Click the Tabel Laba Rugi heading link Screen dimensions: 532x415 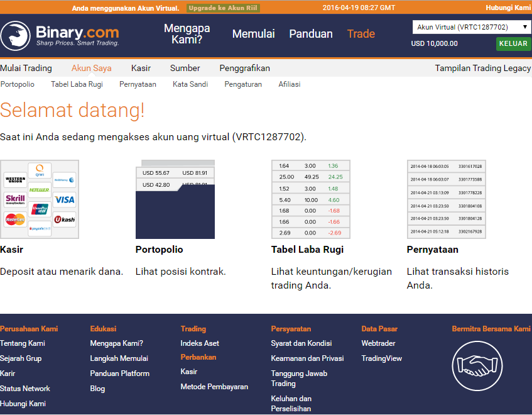click(x=307, y=250)
